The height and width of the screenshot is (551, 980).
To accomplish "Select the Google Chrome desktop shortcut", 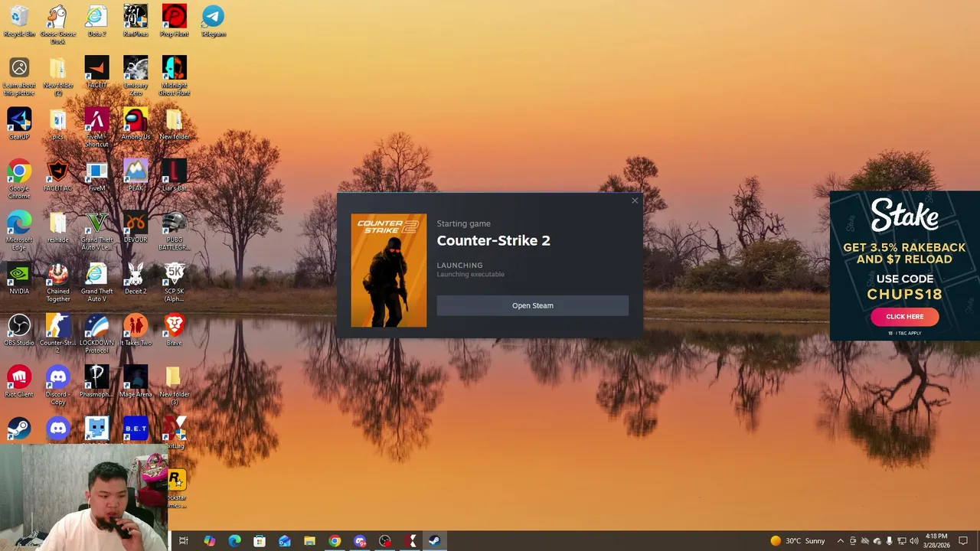I will tap(19, 180).
